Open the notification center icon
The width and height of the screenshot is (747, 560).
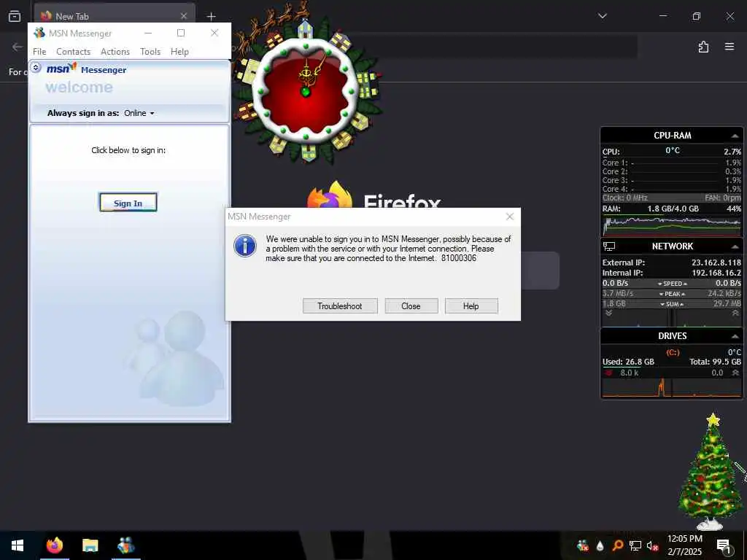tap(724, 546)
